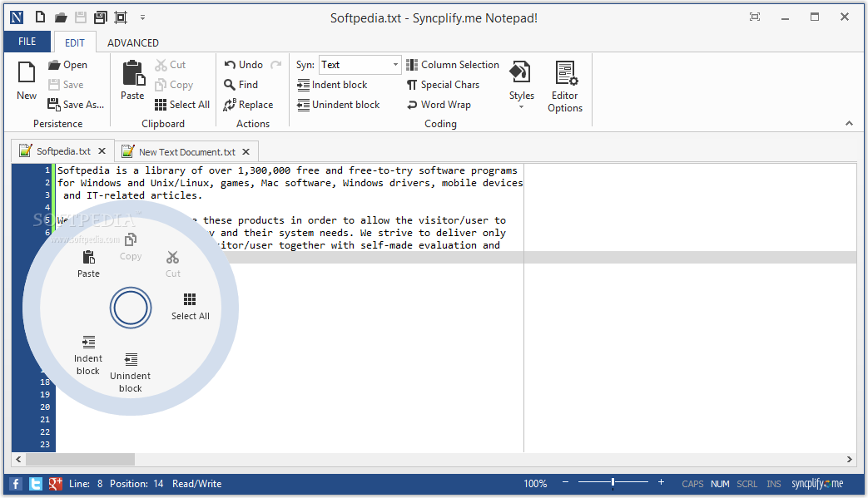
Task: Click the Syncplify N application logo icon
Action: (x=17, y=17)
